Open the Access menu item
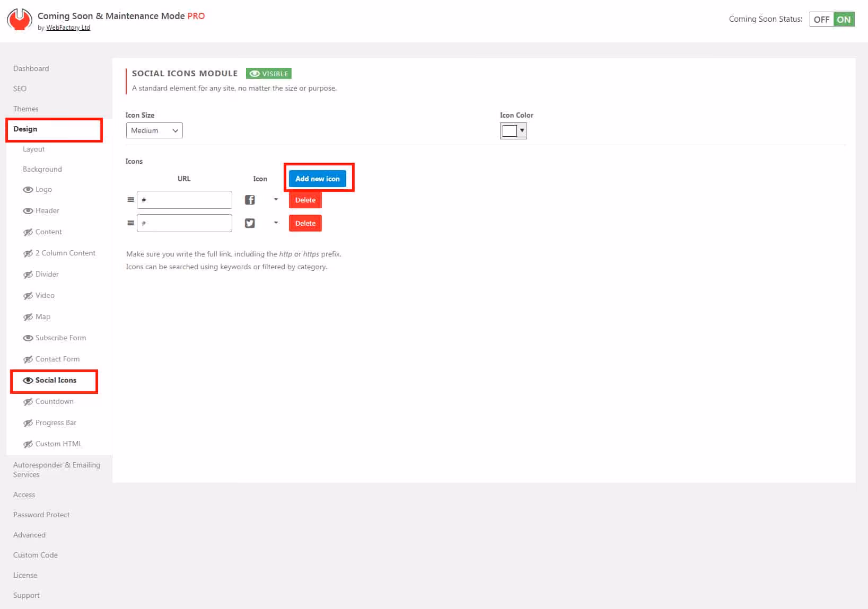Image resolution: width=868 pixels, height=609 pixels. coord(24,495)
